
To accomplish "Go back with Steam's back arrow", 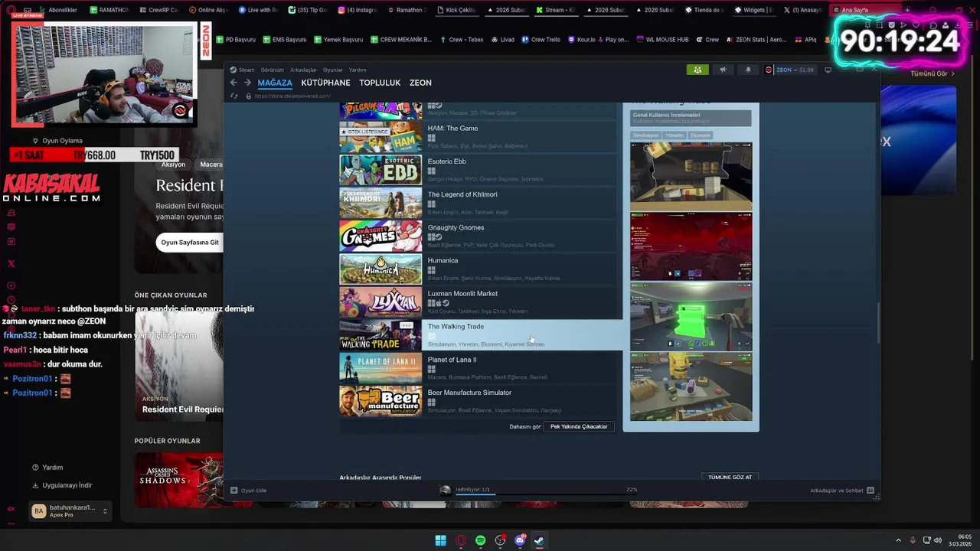I will coord(234,83).
